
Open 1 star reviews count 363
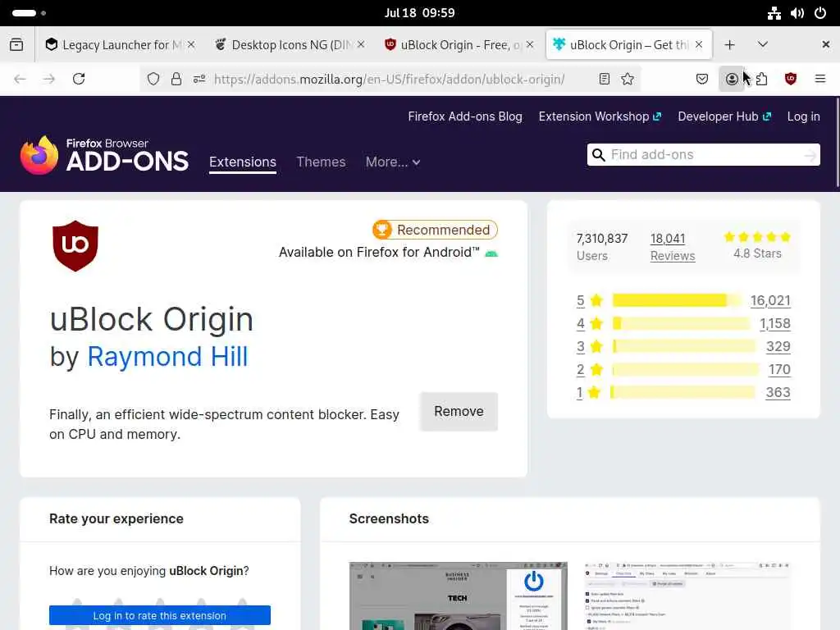point(778,393)
